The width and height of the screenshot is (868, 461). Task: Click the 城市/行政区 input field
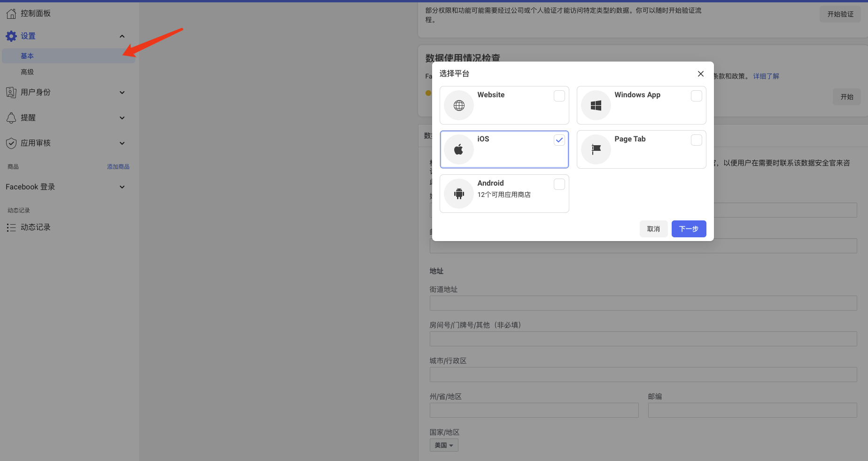(643, 375)
